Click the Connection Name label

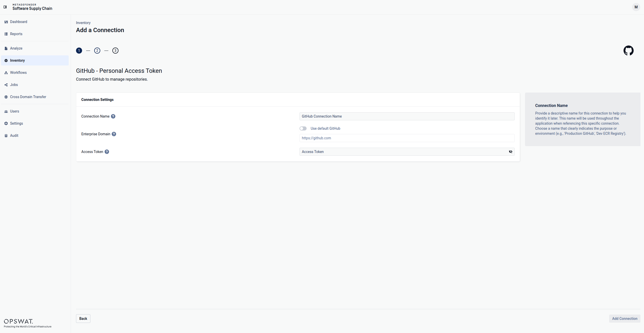[x=95, y=116]
